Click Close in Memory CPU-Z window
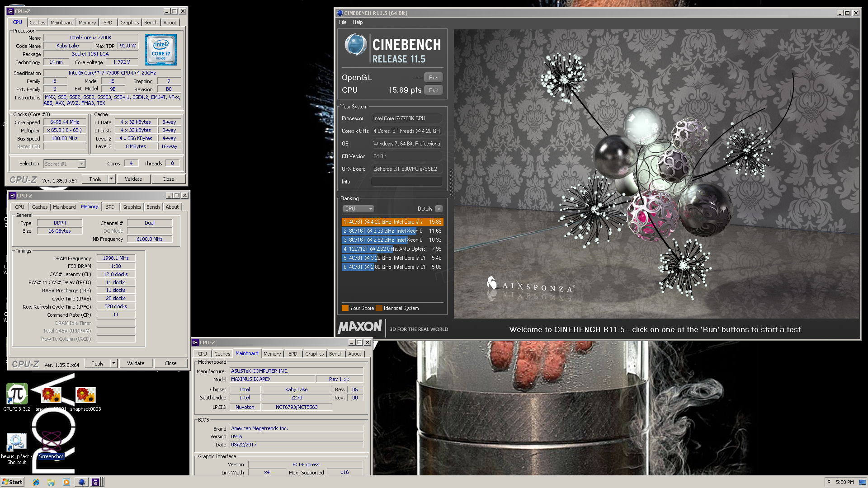This screenshot has width=868, height=488. [170, 363]
